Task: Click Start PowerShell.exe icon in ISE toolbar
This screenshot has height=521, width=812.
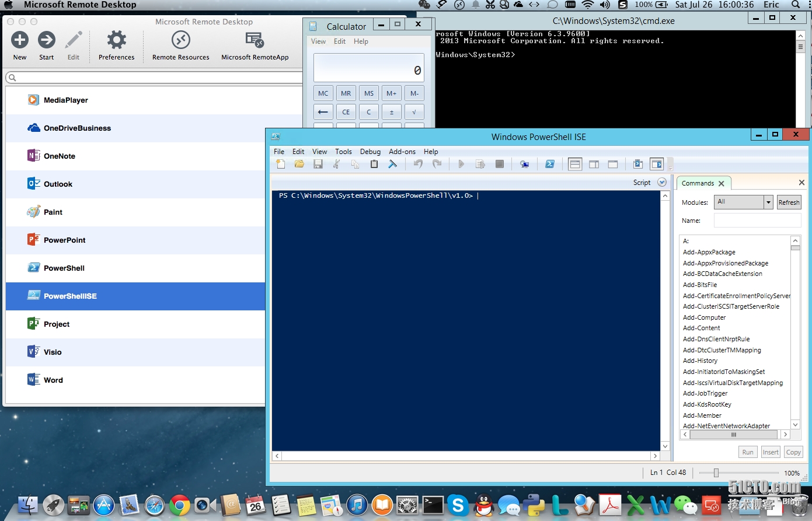Action: (x=549, y=165)
